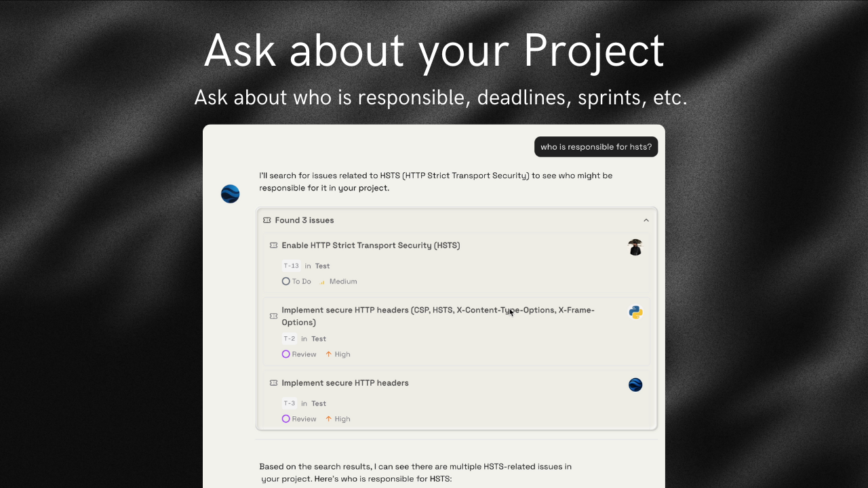The height and width of the screenshot is (488, 868).
Task: Click the globe avatar assigned to T-3
Action: click(635, 384)
